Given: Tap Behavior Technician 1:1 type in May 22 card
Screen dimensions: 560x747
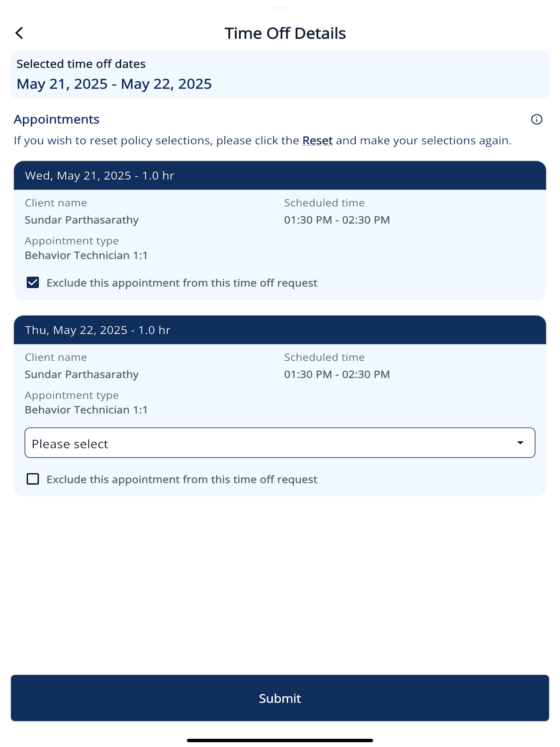Looking at the screenshot, I should point(86,410).
